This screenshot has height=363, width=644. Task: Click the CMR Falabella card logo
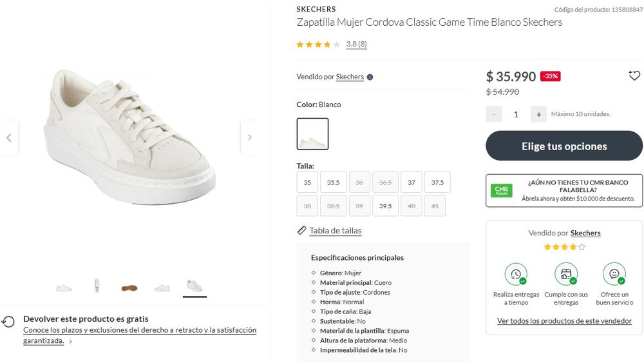click(502, 191)
